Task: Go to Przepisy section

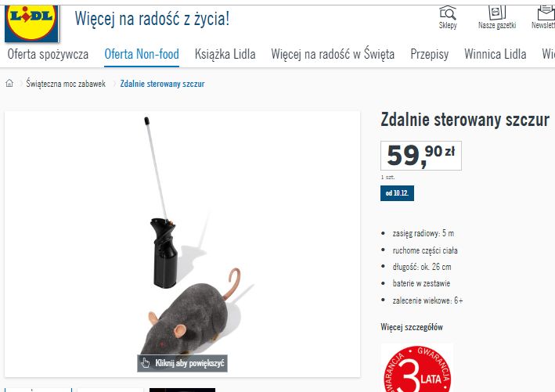Action: tap(429, 54)
